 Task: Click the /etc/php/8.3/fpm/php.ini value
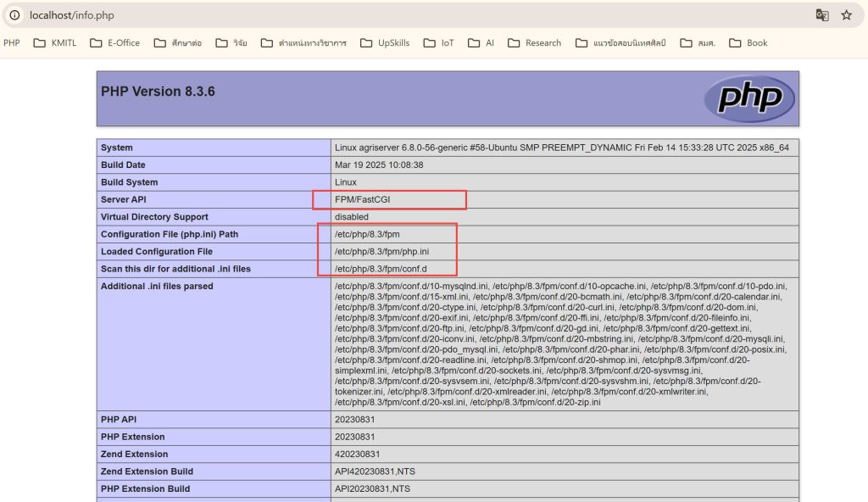381,252
